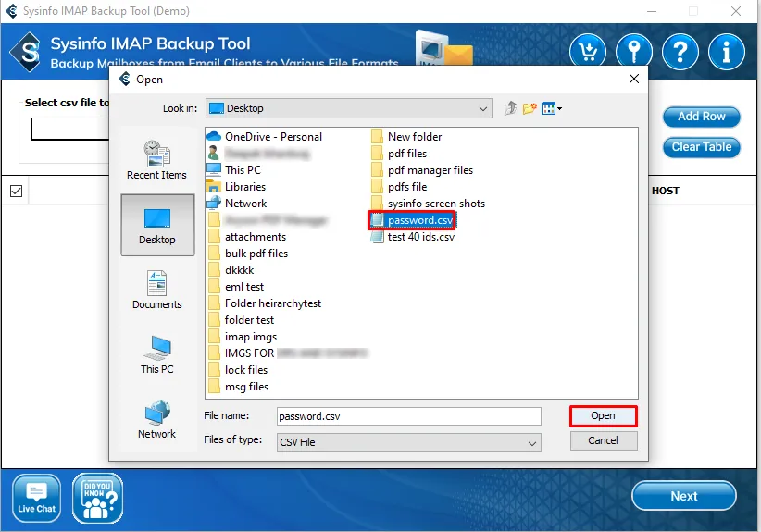The image size is (761, 532).
Task: Select Folder heirarchytest folder
Action: [x=264, y=303]
